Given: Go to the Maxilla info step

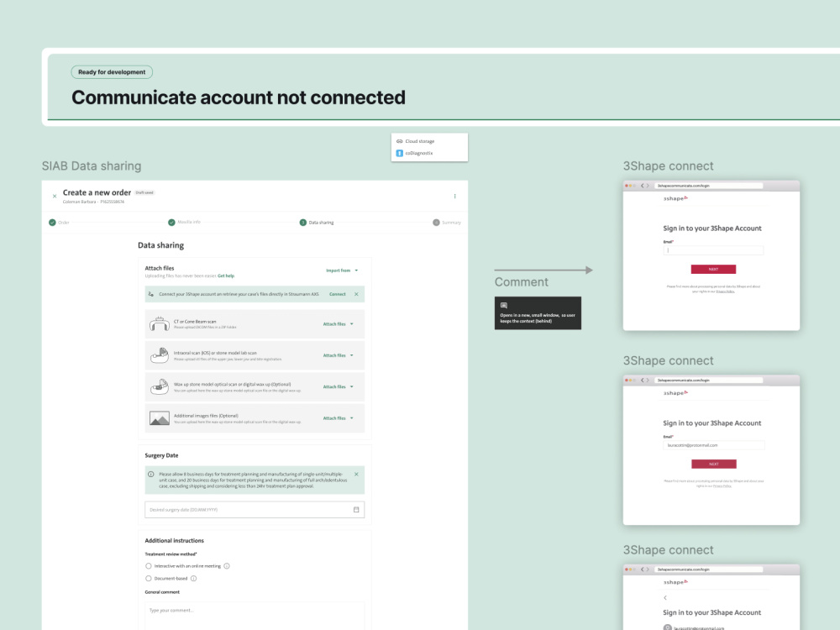Looking at the screenshot, I should pos(184,223).
